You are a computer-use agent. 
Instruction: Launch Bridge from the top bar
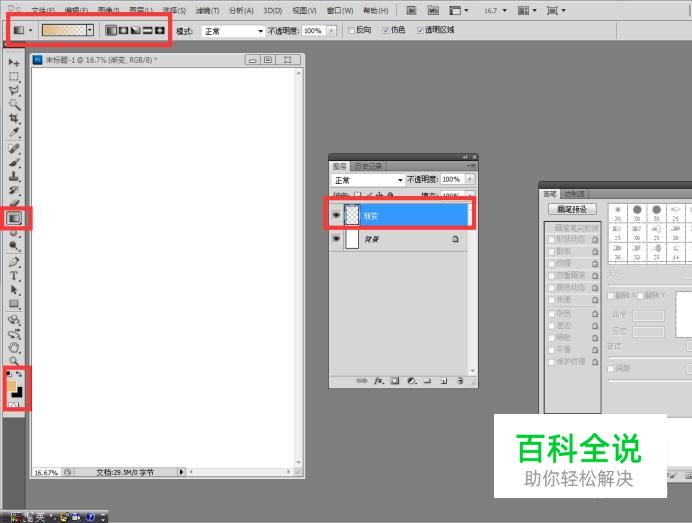[x=411, y=10]
